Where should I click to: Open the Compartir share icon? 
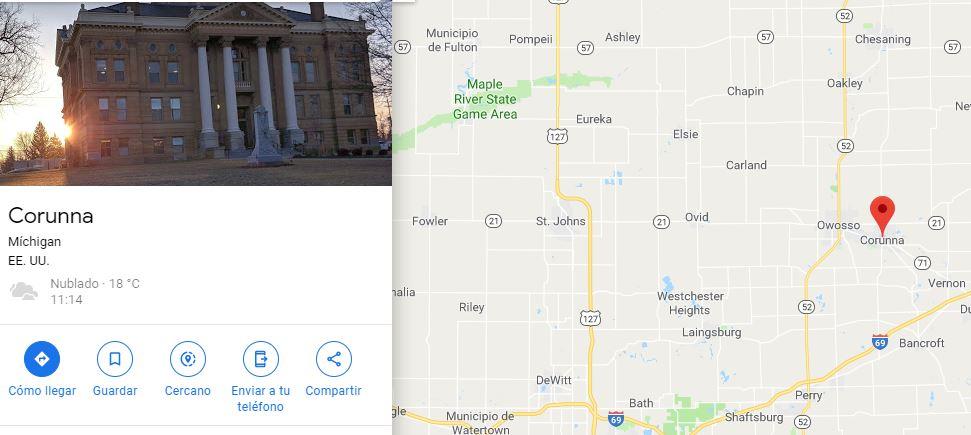(334, 359)
